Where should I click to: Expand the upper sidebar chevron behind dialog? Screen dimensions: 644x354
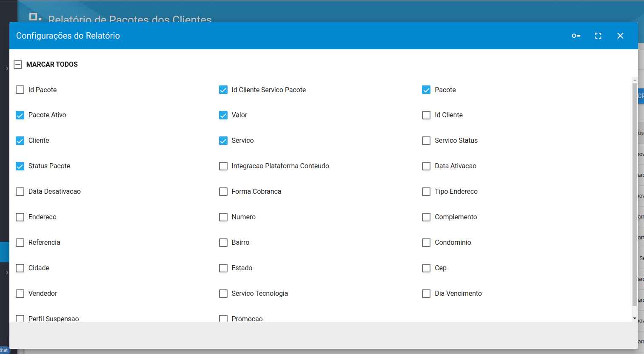tap(7, 68)
